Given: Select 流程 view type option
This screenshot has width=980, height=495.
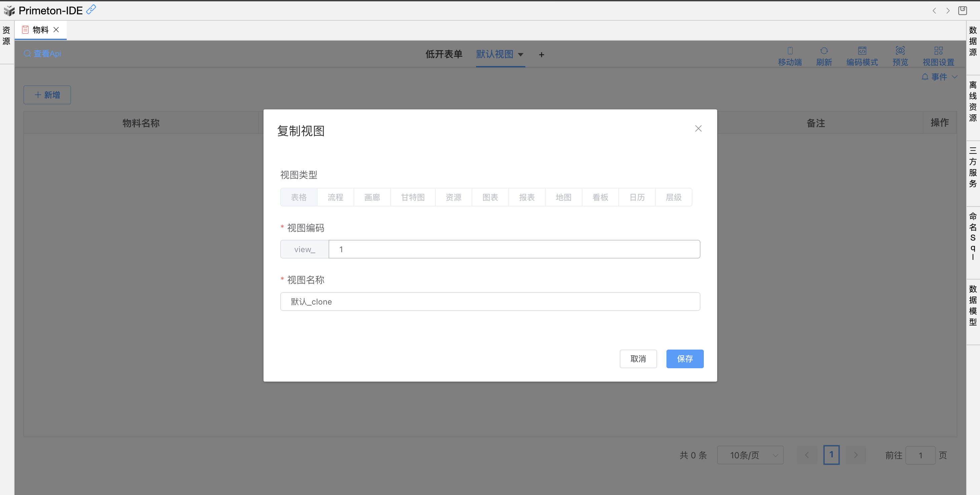Looking at the screenshot, I should (335, 197).
